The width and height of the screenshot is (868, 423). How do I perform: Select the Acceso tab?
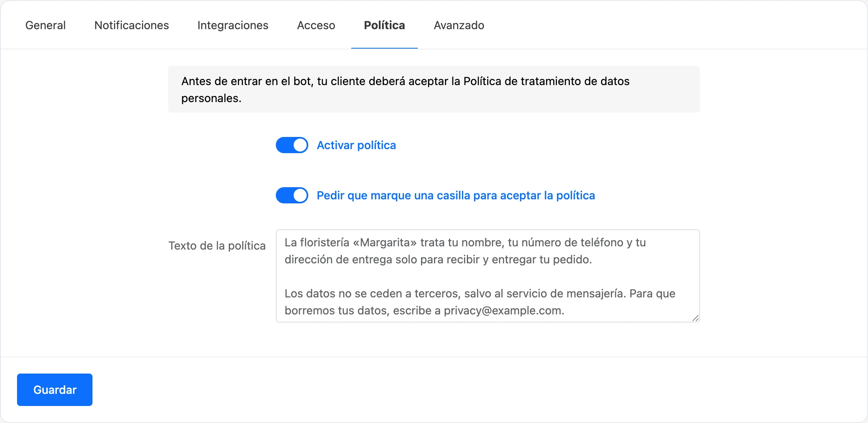coord(316,25)
